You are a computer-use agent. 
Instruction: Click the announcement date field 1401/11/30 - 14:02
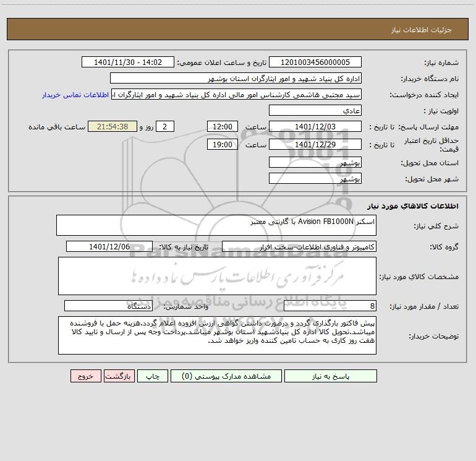(128, 62)
